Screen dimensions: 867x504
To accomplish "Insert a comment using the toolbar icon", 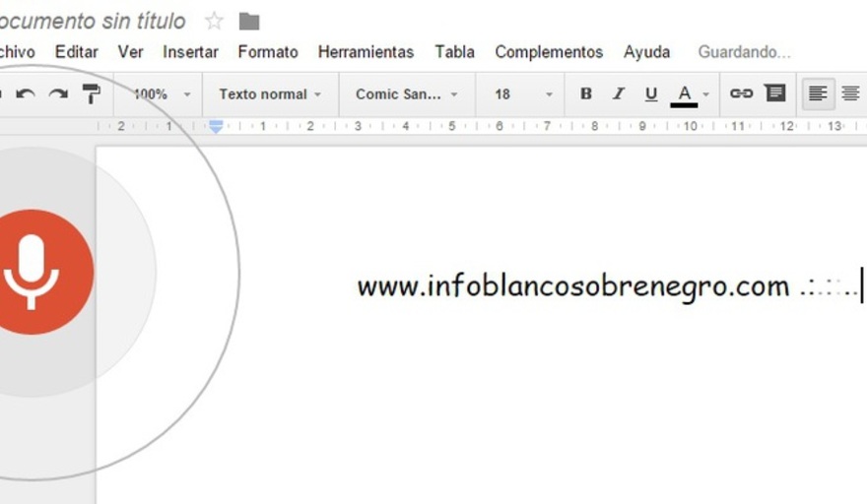I will (774, 93).
